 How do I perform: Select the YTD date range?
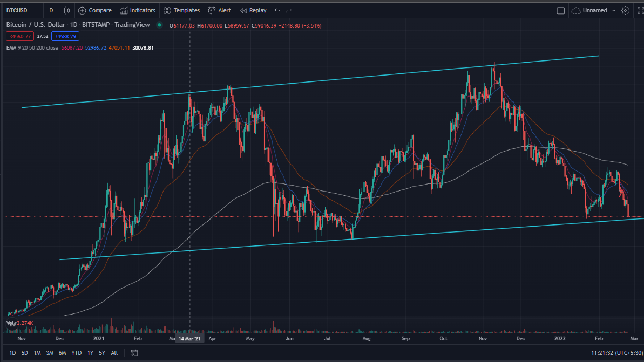77,353
